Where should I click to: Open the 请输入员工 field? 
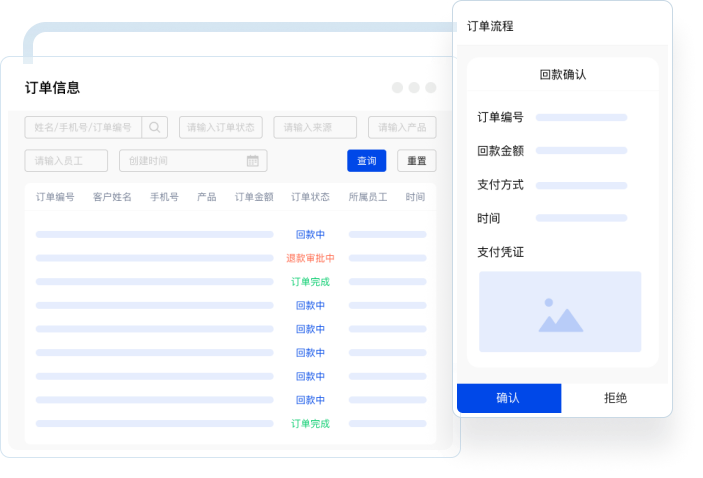coord(66,161)
